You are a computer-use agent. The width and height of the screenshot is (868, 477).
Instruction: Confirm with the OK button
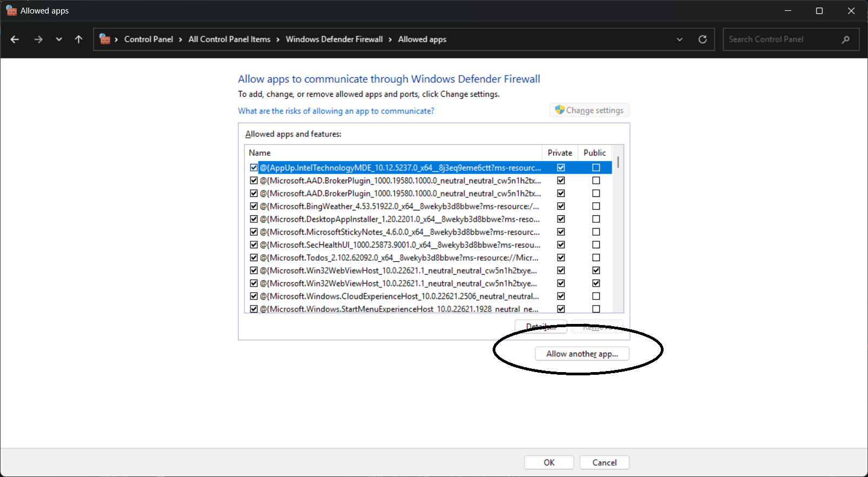(549, 462)
